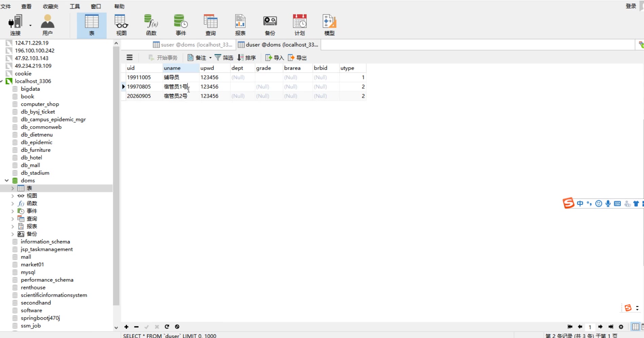
Task: Select the information_schema database
Action: [45, 242]
